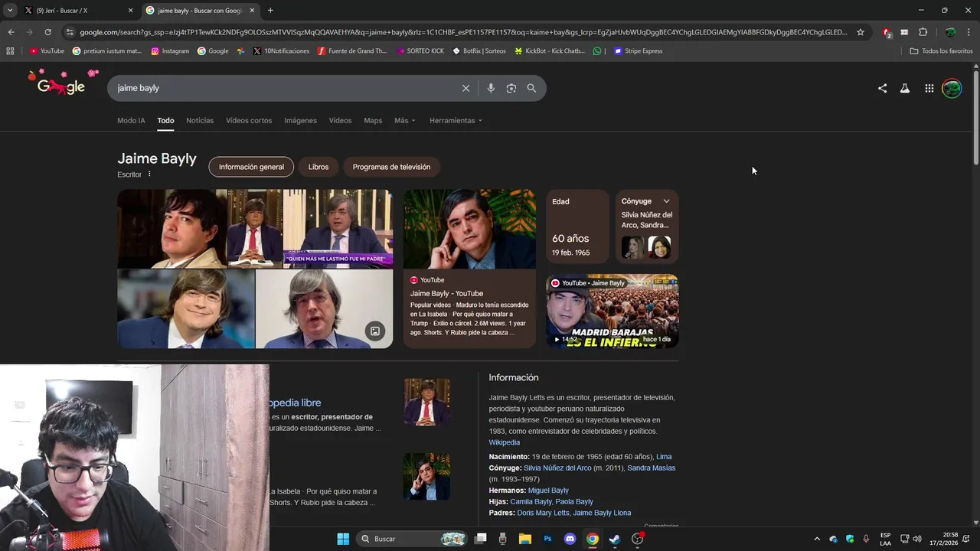Close the jaime bayly Google tab
The width and height of the screenshot is (980, 551).
(x=252, y=11)
